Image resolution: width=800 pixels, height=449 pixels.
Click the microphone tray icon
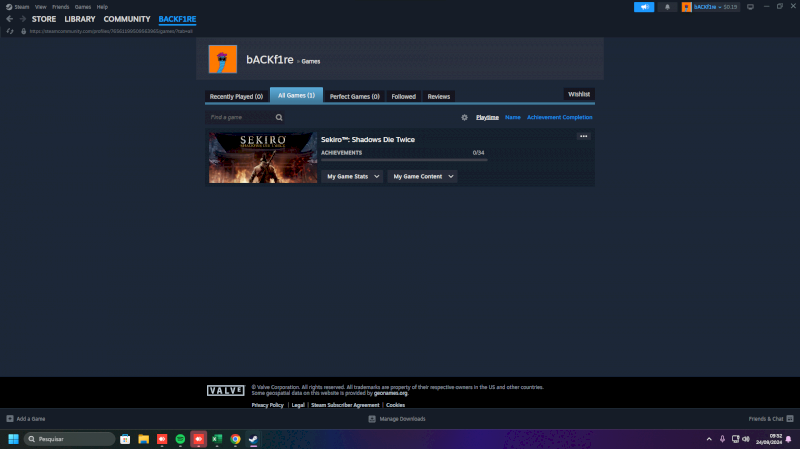coord(722,439)
